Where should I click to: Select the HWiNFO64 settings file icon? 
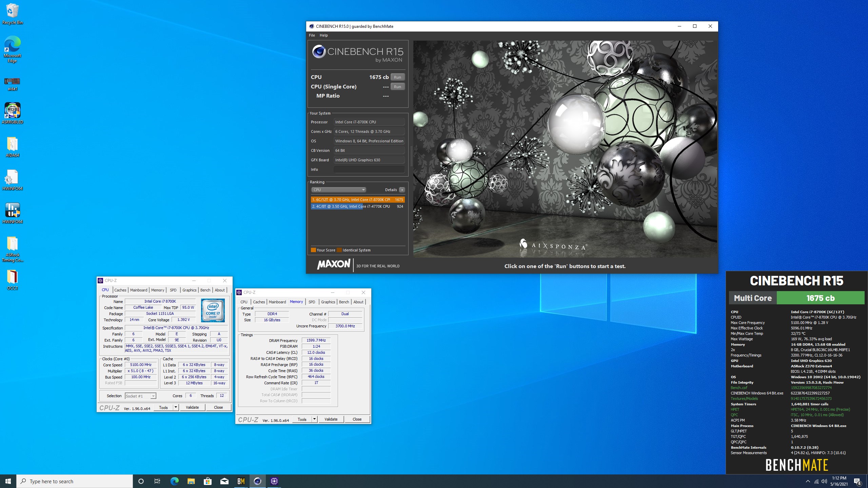click(12, 180)
